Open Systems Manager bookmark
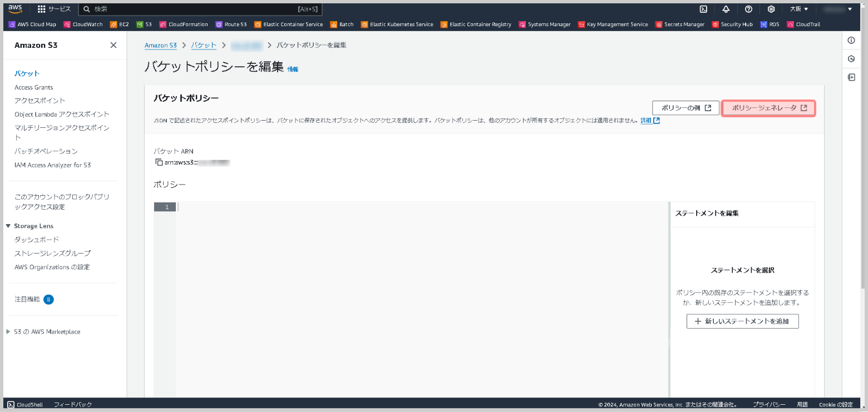Screen dimensions: 868x412 pos(545,24)
